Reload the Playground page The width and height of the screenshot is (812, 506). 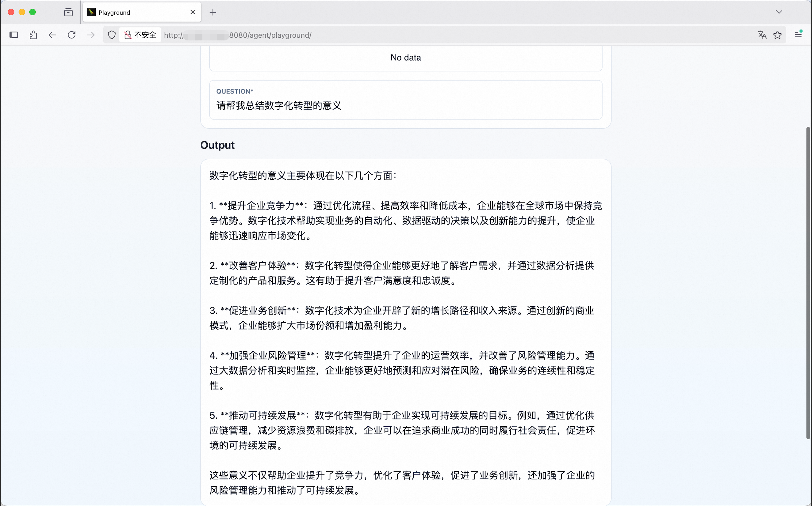point(72,35)
